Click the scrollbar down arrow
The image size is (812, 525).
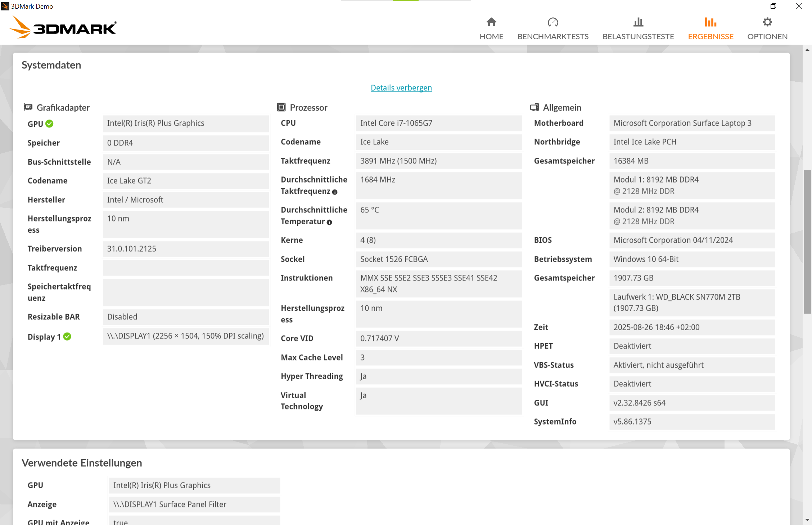[x=807, y=520]
